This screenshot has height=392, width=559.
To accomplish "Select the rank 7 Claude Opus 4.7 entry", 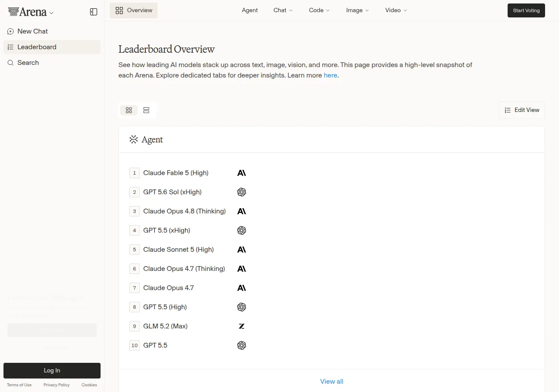I will (x=168, y=288).
